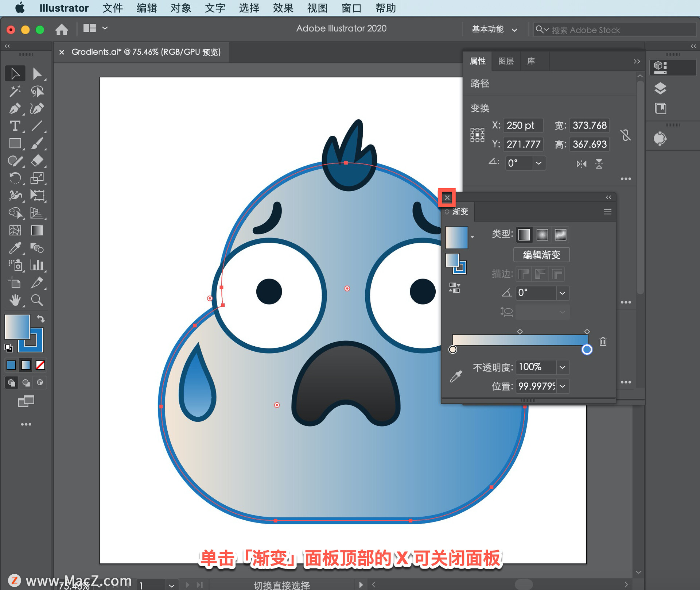This screenshot has width=700, height=590.
Task: Click the reverse gradient icon
Action: click(454, 288)
